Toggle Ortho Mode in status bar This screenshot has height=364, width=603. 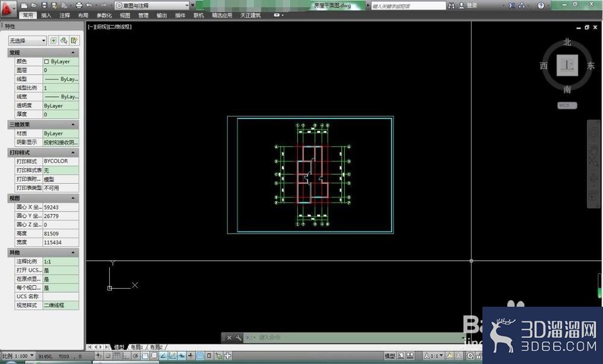coord(127,356)
